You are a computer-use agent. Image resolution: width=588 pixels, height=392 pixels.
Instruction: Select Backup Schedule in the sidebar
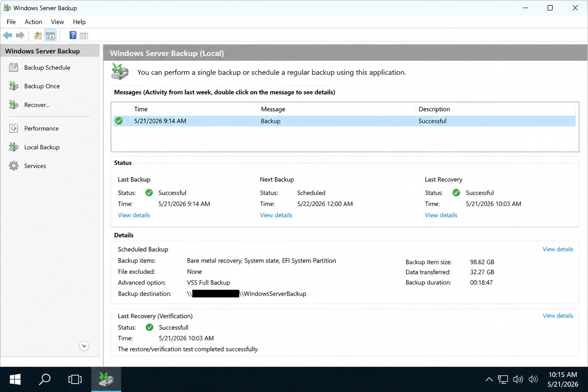pos(47,67)
